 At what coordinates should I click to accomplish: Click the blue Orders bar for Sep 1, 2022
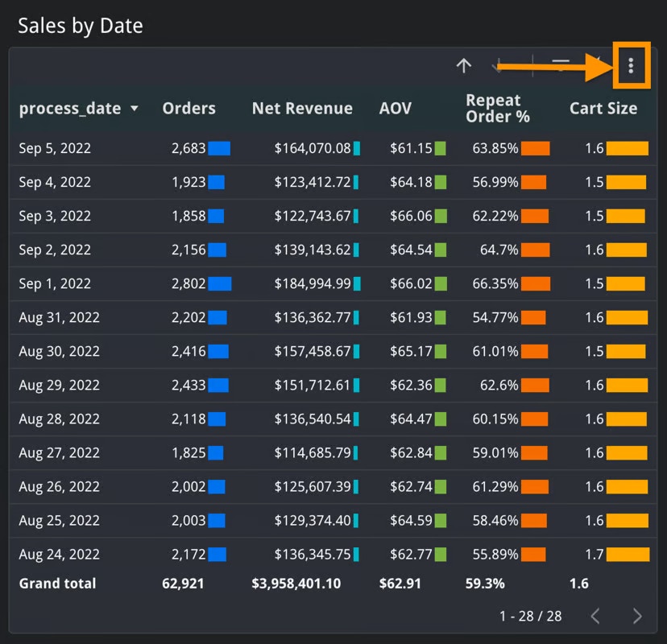pyautogui.click(x=219, y=283)
